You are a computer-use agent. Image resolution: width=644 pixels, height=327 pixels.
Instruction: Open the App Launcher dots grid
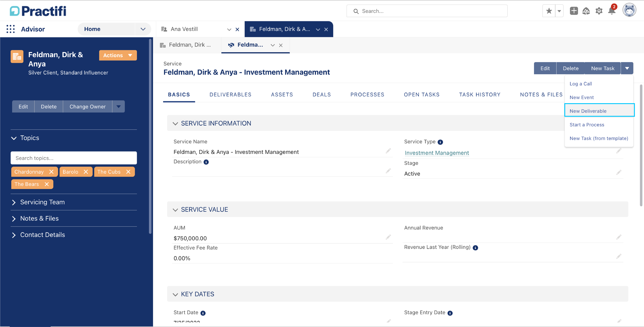pyautogui.click(x=11, y=29)
